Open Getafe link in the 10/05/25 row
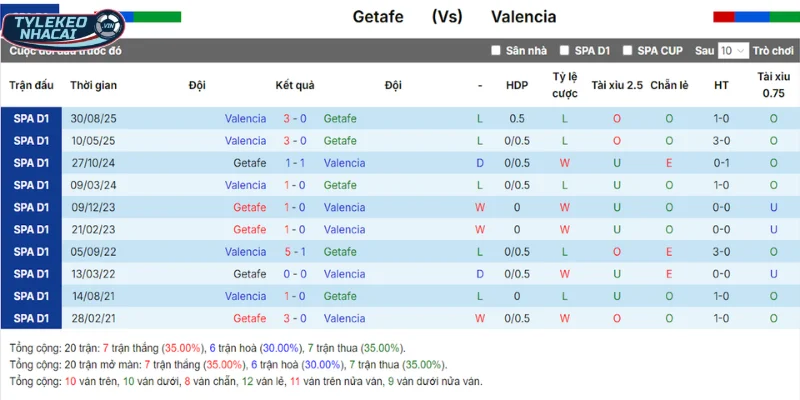 pos(340,141)
